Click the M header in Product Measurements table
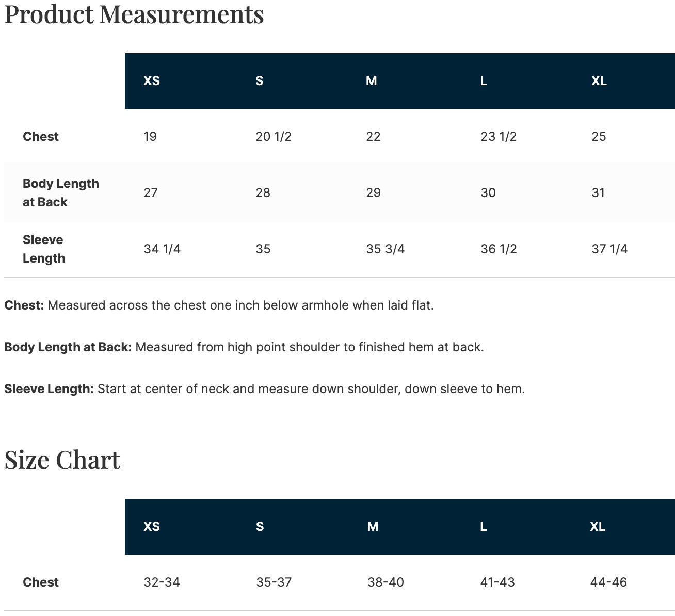The height and width of the screenshot is (616, 675). [372, 81]
